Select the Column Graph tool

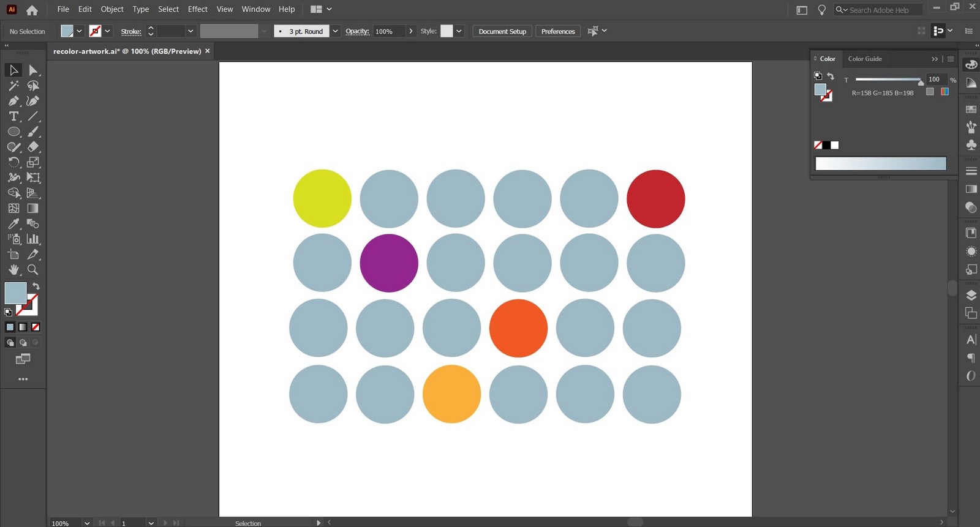33,239
